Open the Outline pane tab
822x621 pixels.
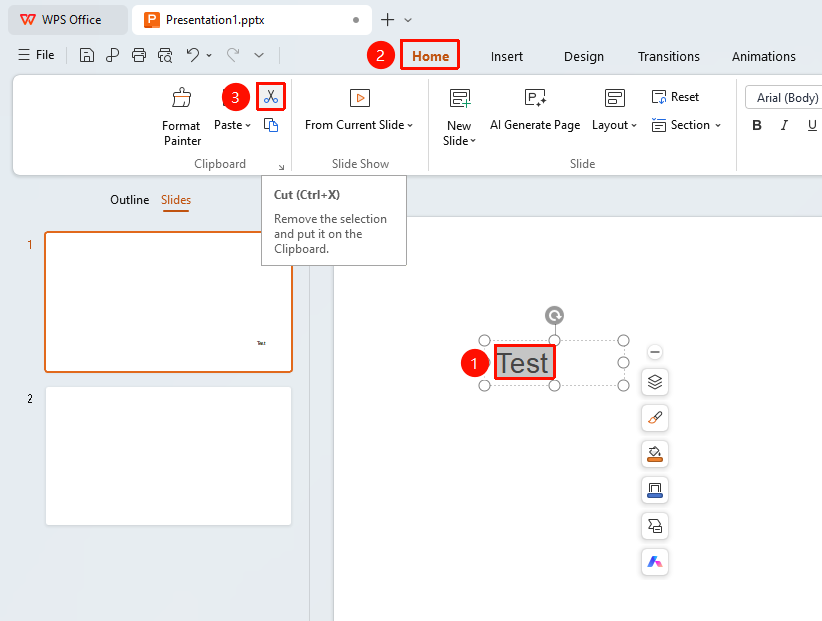click(x=129, y=200)
